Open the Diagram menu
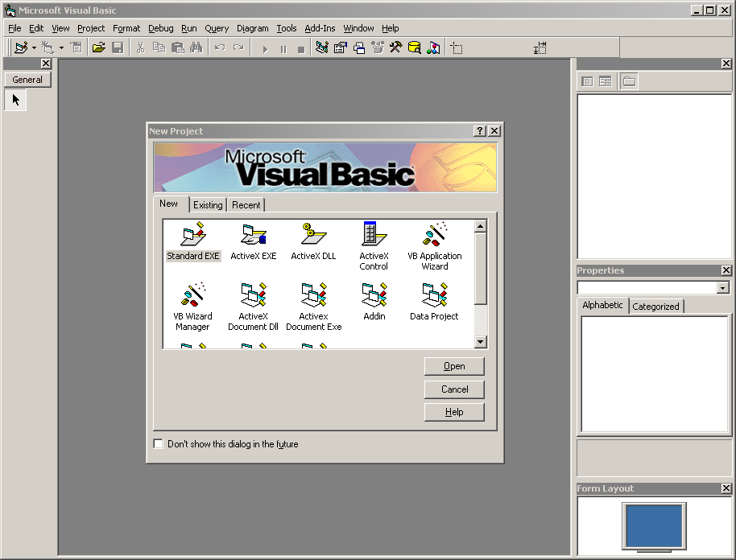This screenshot has height=560, width=736. coord(253,29)
